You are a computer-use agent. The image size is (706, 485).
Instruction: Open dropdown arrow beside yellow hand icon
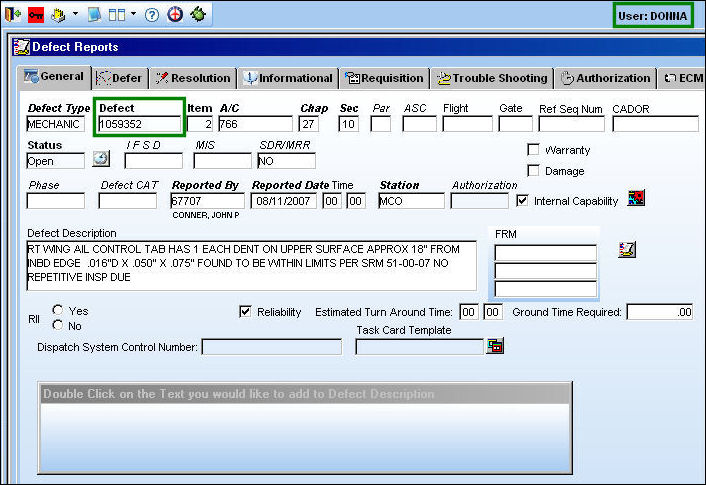[x=75, y=14]
